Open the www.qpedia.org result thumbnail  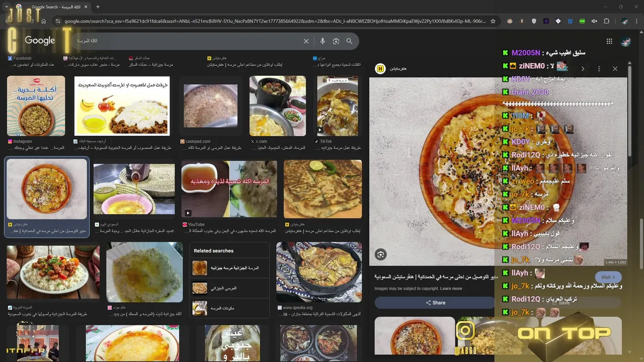pos(319,272)
